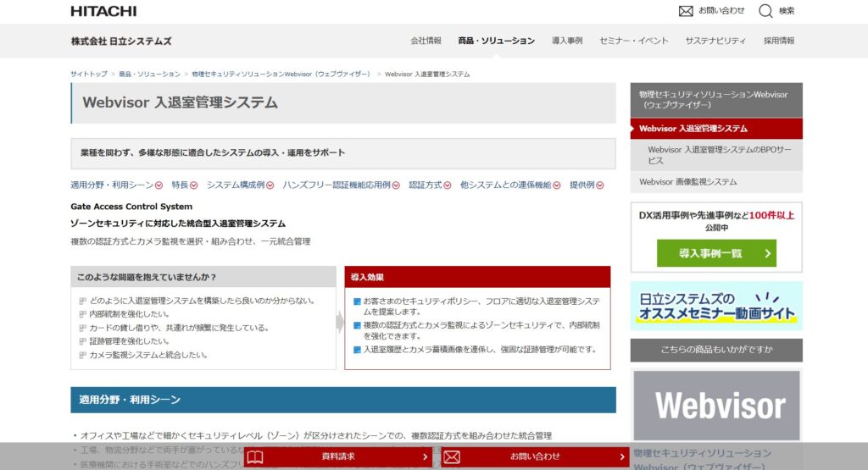Image resolution: width=868 pixels, height=470 pixels.
Task: Click page title Webvisor 入退室管理システム
Action: pyautogui.click(x=180, y=102)
